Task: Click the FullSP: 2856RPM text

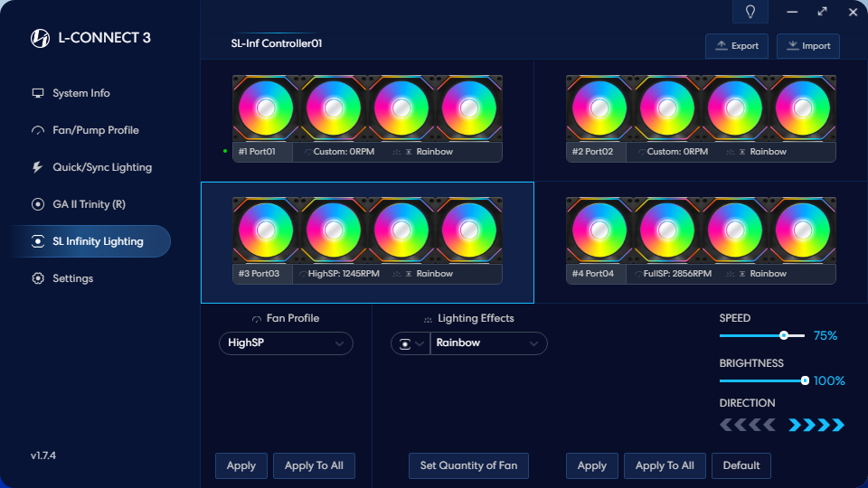Action: point(677,274)
